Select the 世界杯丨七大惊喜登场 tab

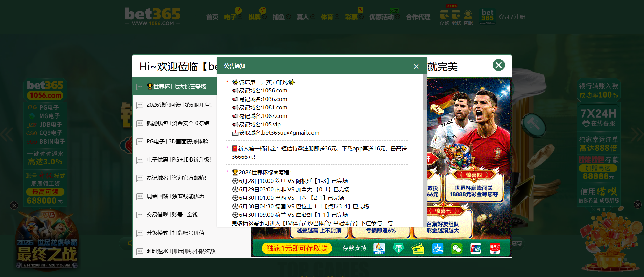tap(175, 87)
